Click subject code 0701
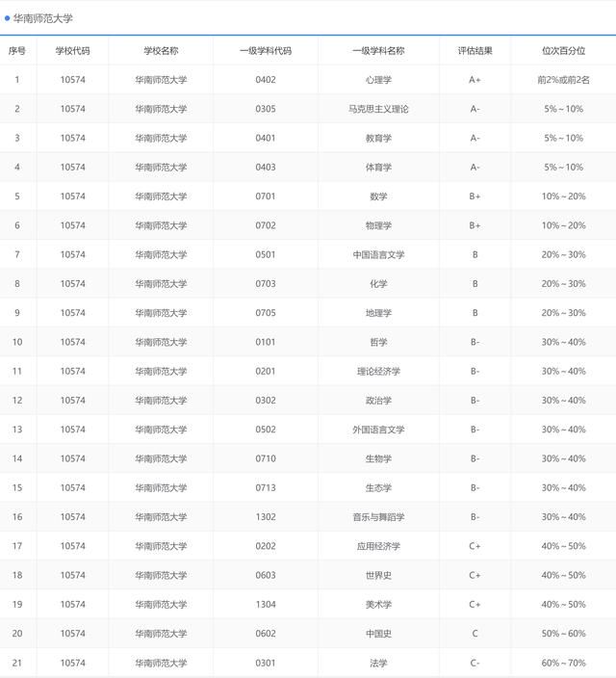This screenshot has height=678, width=616. click(266, 196)
